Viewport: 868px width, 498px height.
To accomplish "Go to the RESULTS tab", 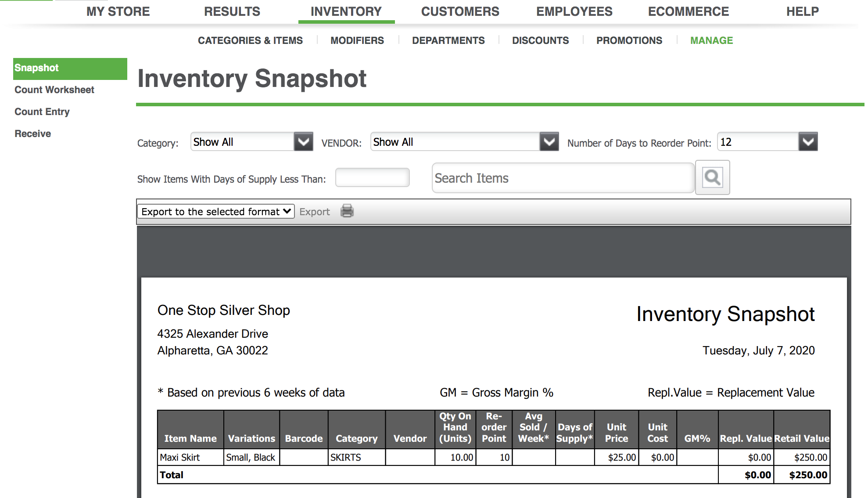I will [232, 11].
